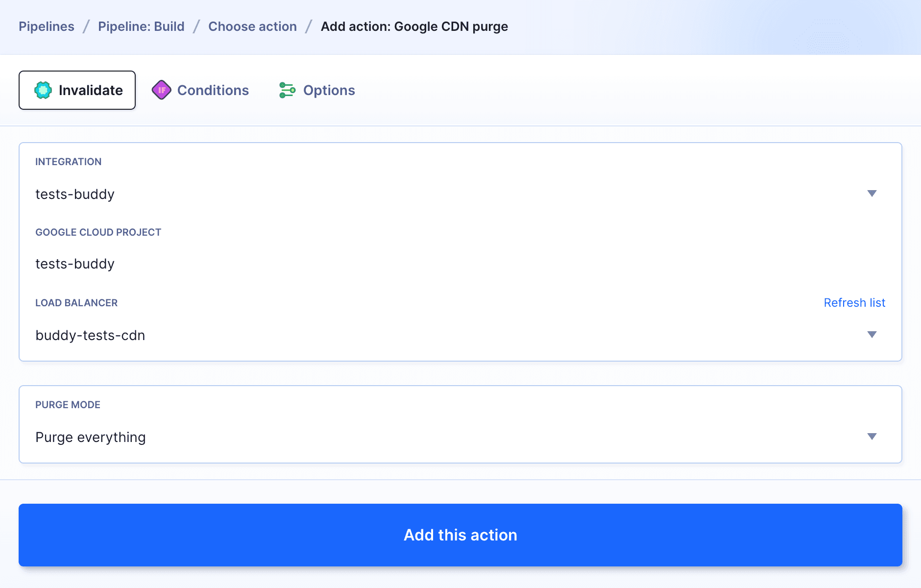
Task: Click the purple IF Conditions icon
Action: (162, 90)
